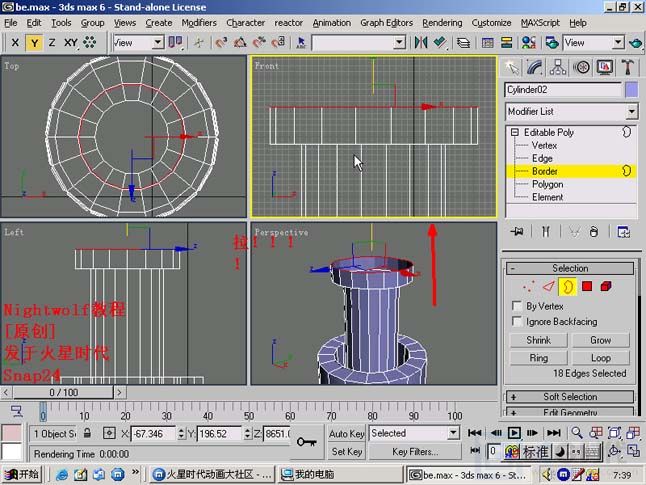Collapse the Editable Poly stack entry
Image resolution: width=646 pixels, height=485 pixels.
coord(515,132)
